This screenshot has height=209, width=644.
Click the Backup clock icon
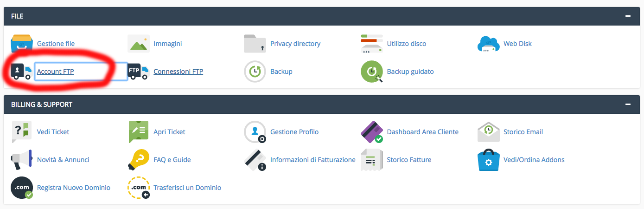click(255, 72)
